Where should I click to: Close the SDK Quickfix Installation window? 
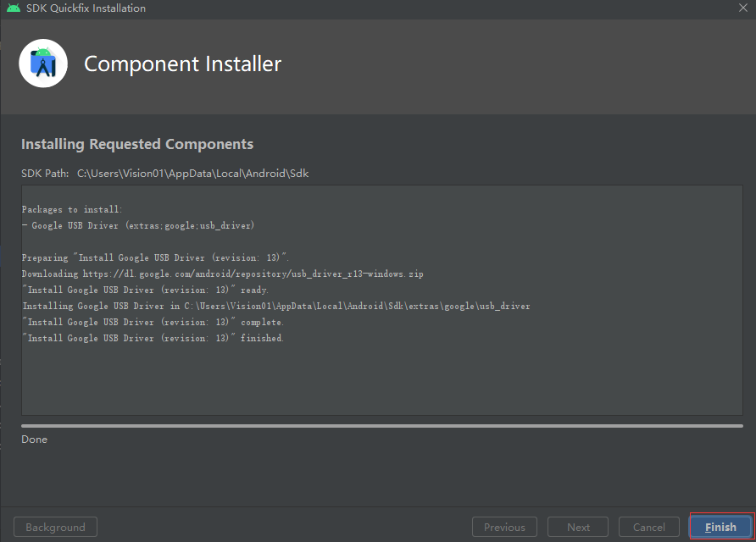point(742,8)
